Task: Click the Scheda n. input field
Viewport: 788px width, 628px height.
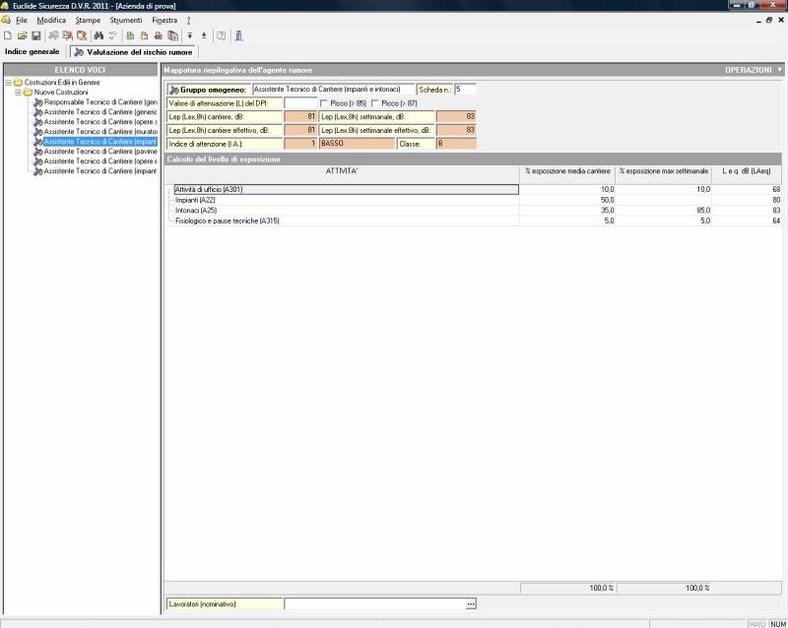Action: point(465,89)
